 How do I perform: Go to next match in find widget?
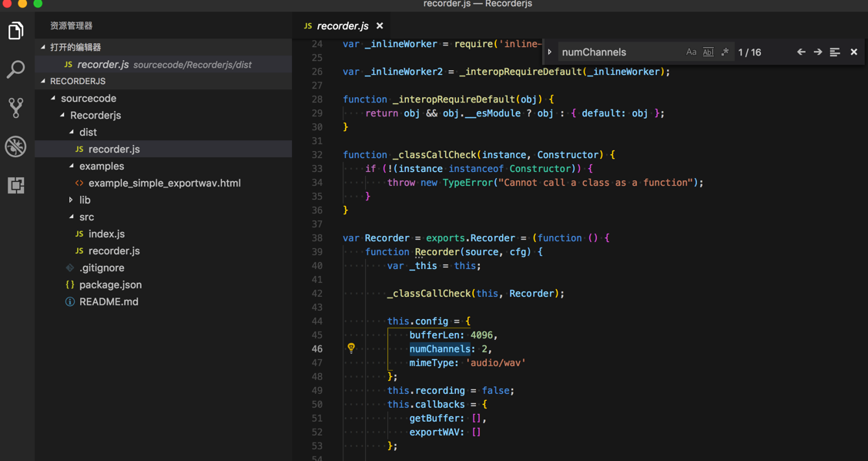(x=818, y=52)
